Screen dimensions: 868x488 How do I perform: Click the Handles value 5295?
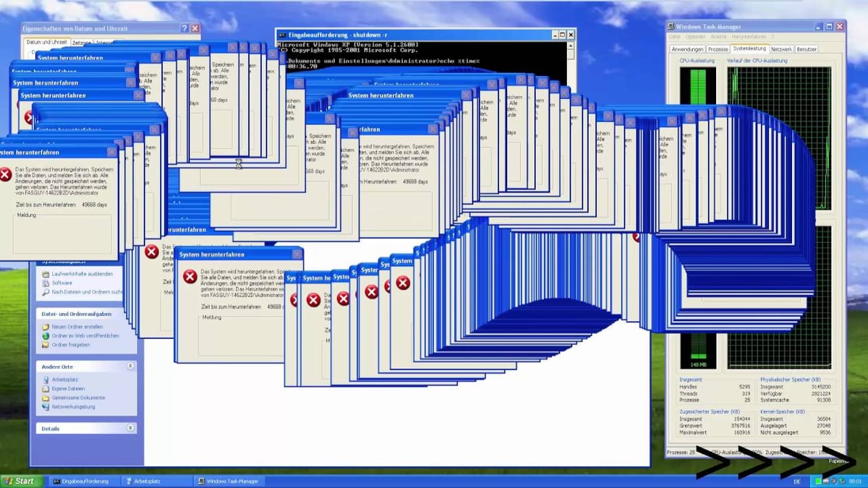(744, 387)
